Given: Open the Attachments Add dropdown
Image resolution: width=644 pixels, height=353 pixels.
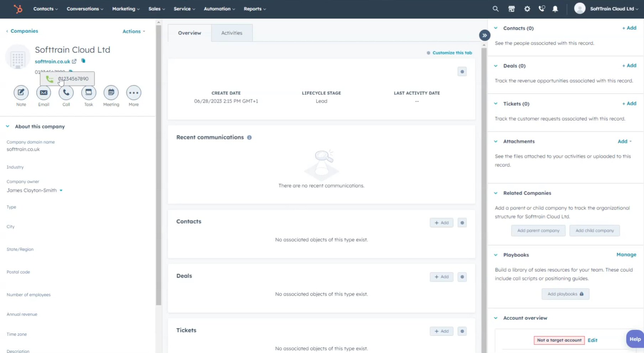Looking at the screenshot, I should click(x=624, y=141).
